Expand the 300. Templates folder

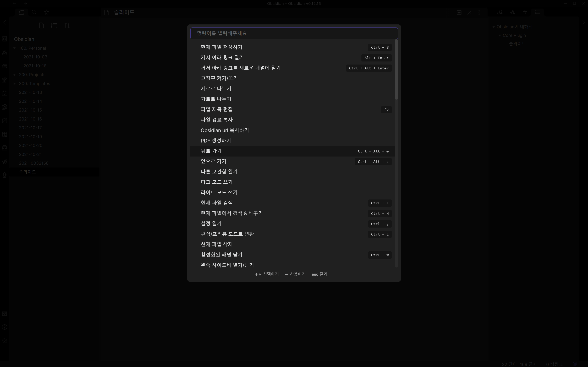click(x=15, y=83)
